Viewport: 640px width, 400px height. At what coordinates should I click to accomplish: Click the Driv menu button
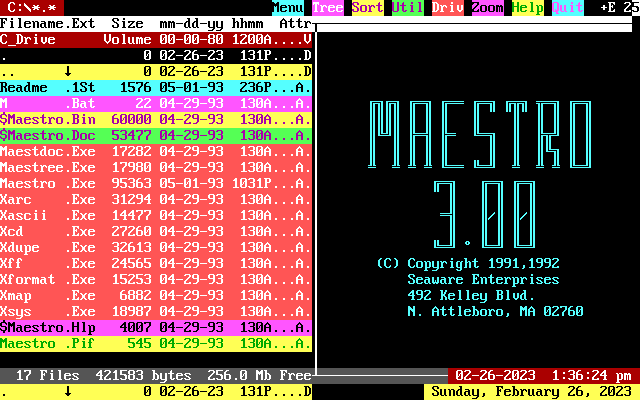click(448, 7)
